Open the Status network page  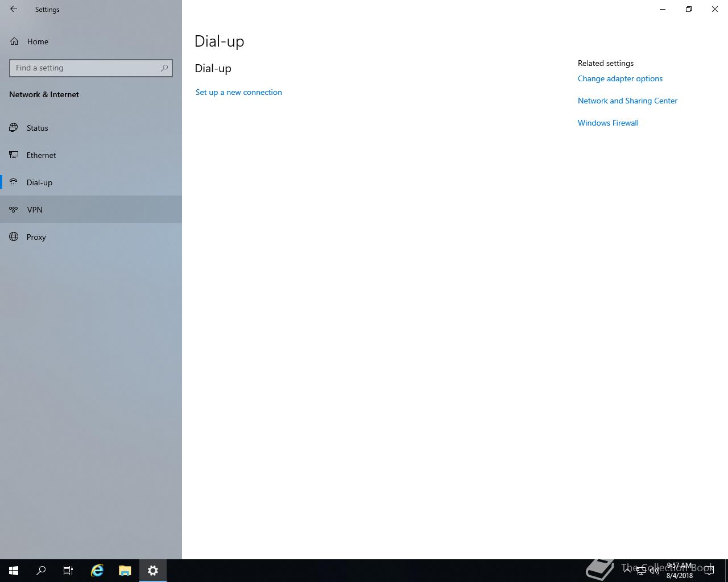(x=91, y=128)
